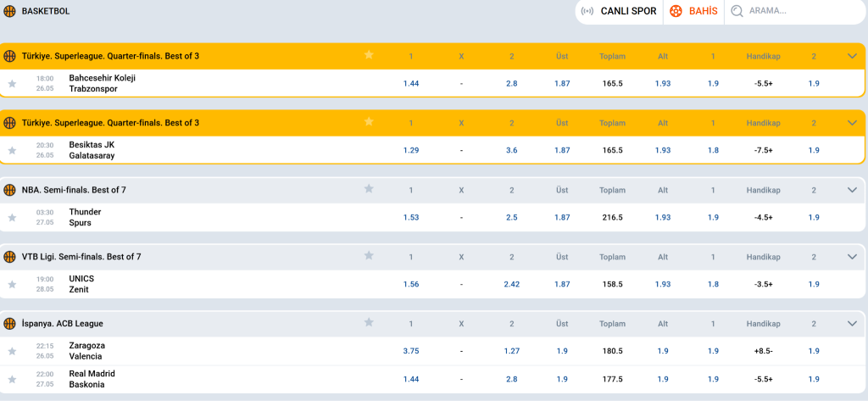The image size is (868, 401).
Task: Click basketball icon of Besiktas JK league header
Action: [9, 123]
